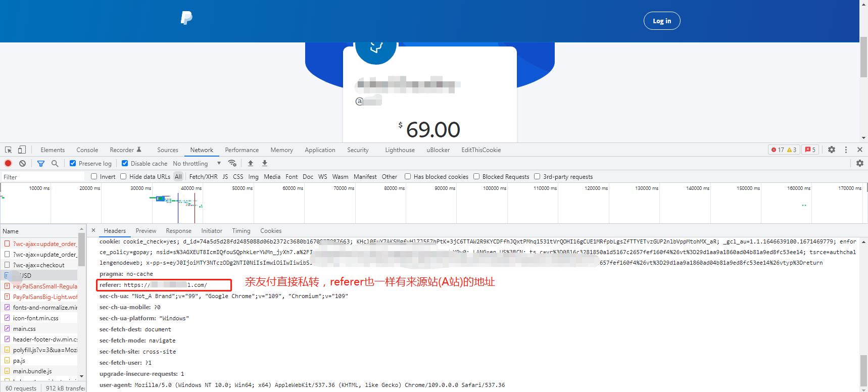
Task: Open the Preview tab of request details
Action: 146,231
